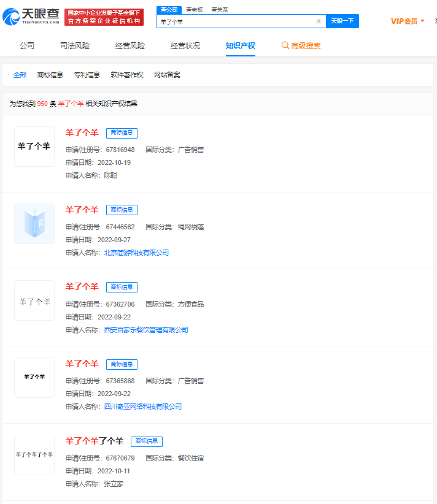Open 羊了个羊 title for application 67362706
The image size is (437, 504).
(x=82, y=287)
